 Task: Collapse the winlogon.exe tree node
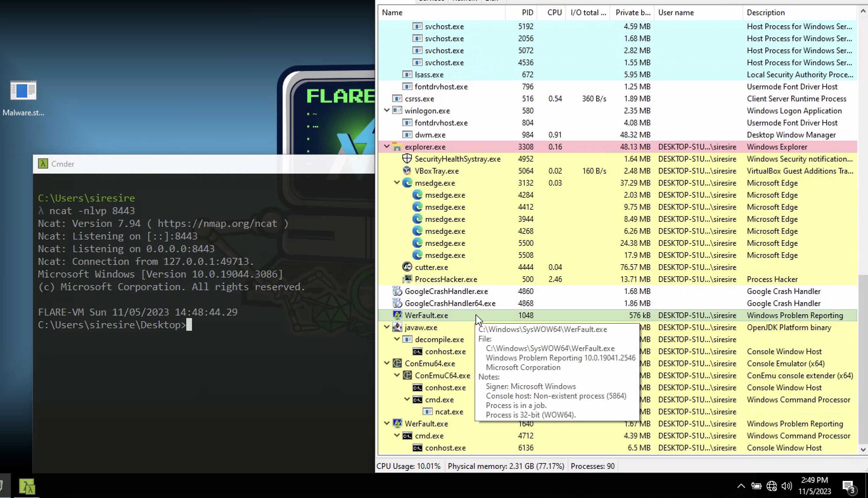[387, 111]
